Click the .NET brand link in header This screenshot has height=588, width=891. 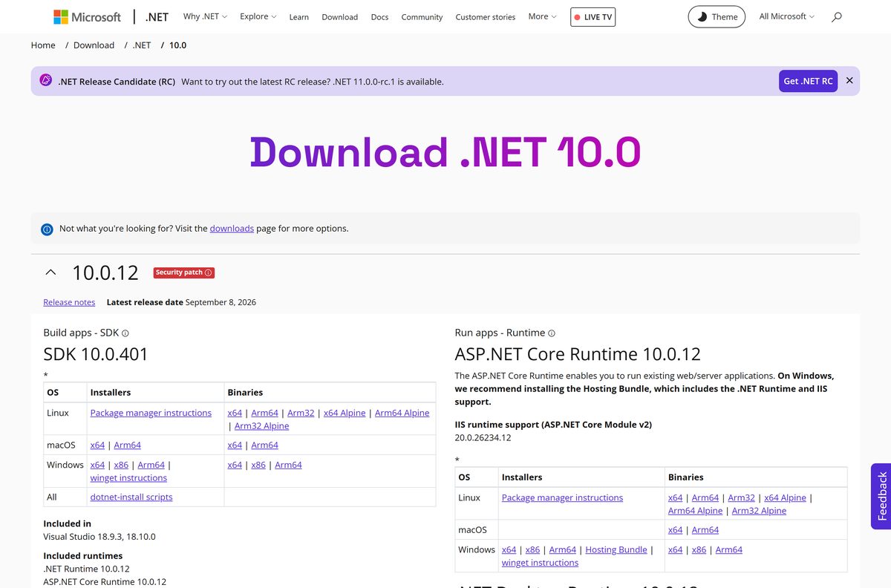coord(157,16)
